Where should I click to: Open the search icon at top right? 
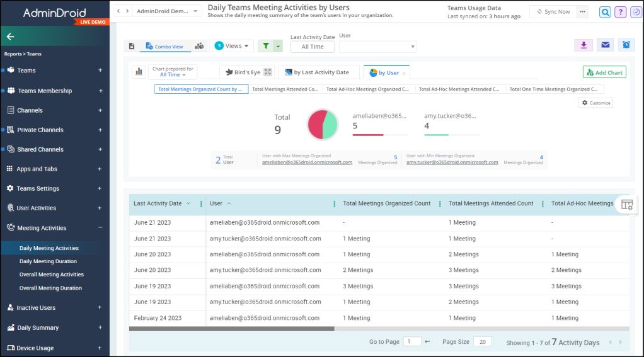[605, 13]
